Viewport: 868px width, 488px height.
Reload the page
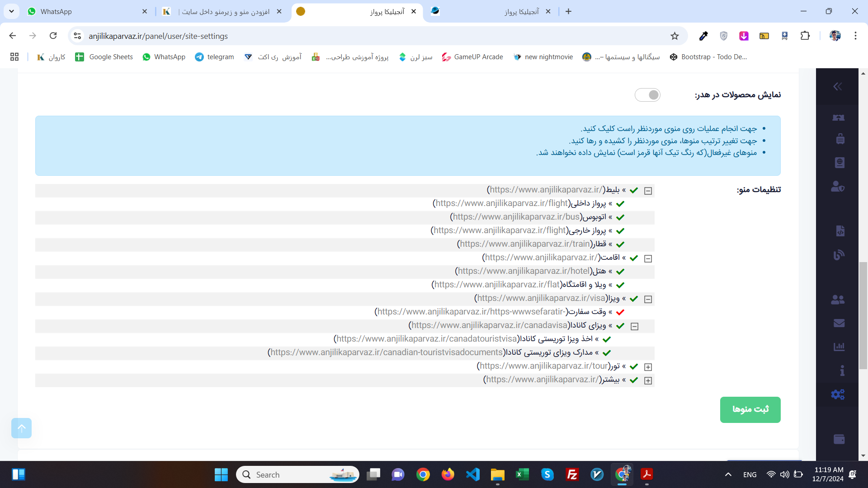pos(53,36)
